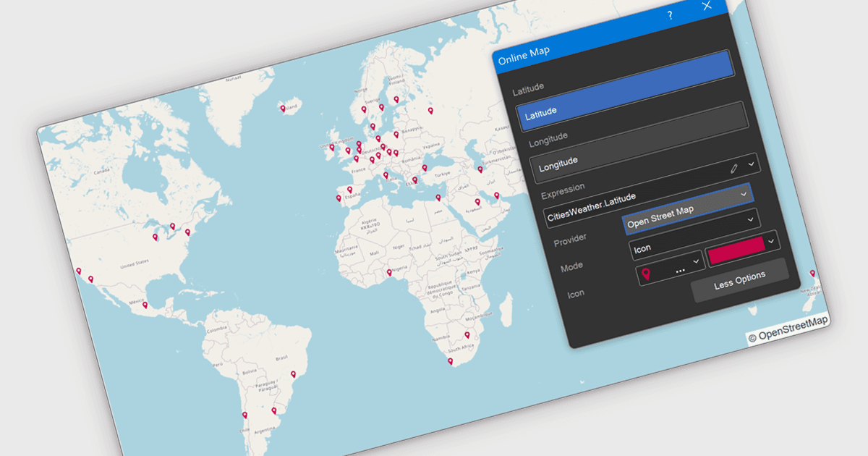Click the map pin near Buenos Aires

(x=273, y=410)
